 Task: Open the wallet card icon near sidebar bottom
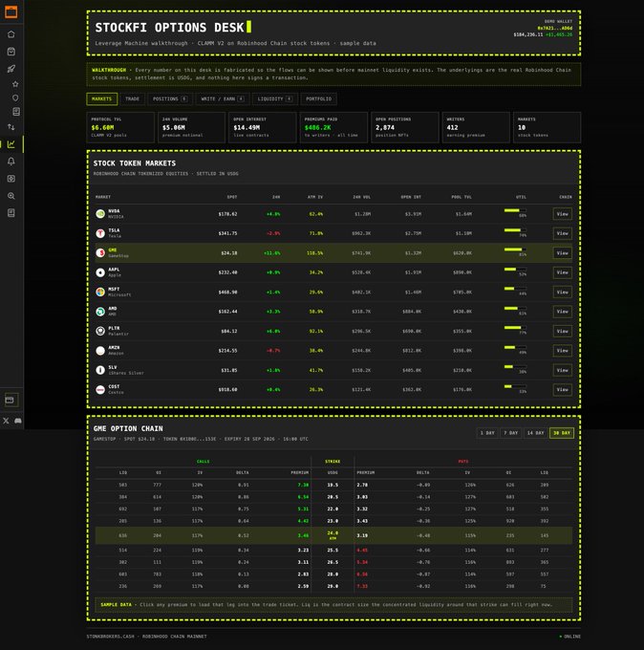(x=11, y=400)
